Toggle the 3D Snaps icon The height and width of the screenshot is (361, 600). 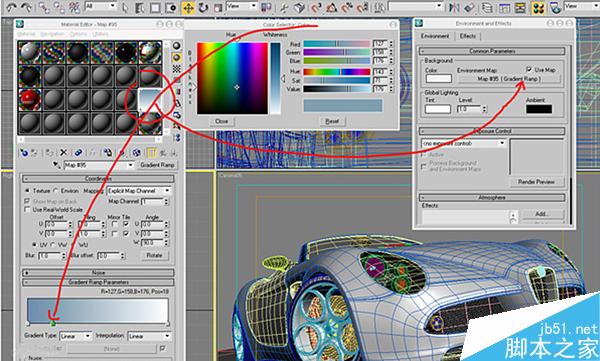tap(316, 7)
